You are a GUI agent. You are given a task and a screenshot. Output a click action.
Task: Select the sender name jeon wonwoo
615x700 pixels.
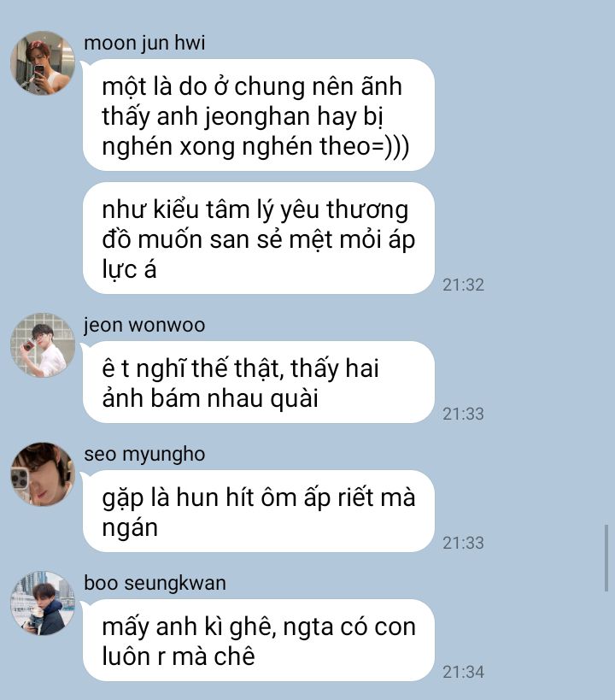144,325
